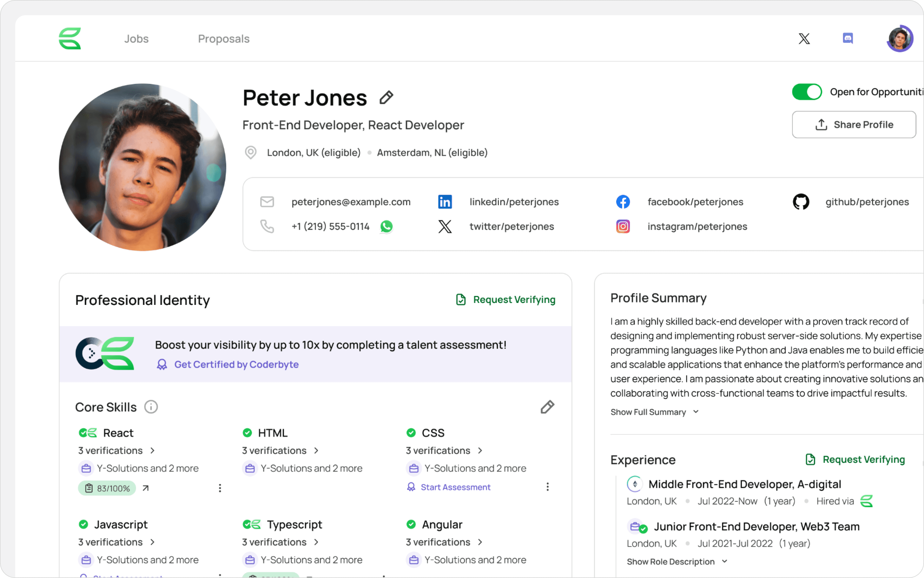Image resolution: width=924 pixels, height=578 pixels.
Task: Click Peter Jones large profile photo
Action: coord(142,167)
